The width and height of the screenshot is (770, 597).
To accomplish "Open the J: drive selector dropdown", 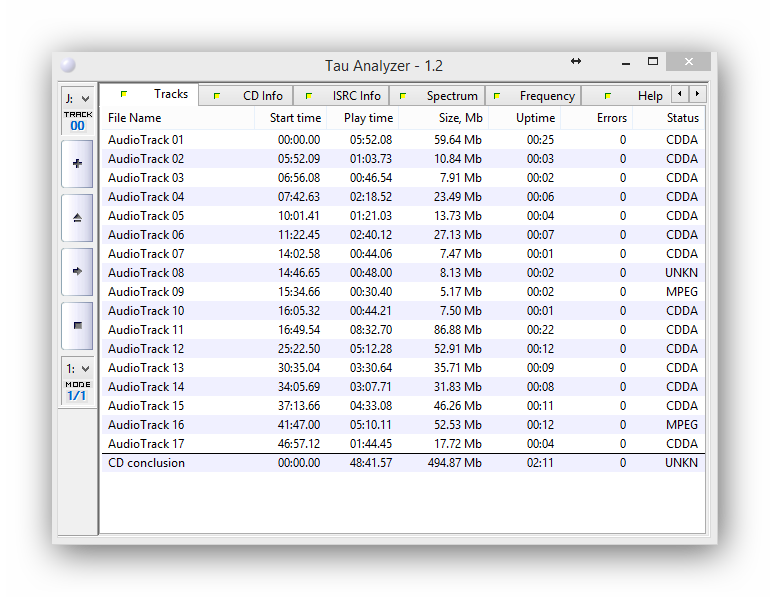I will 77,98.
